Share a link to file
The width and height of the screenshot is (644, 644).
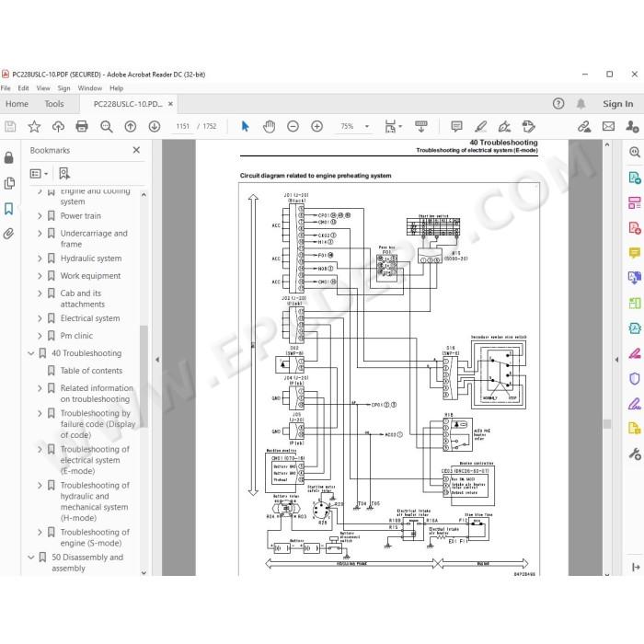[584, 127]
